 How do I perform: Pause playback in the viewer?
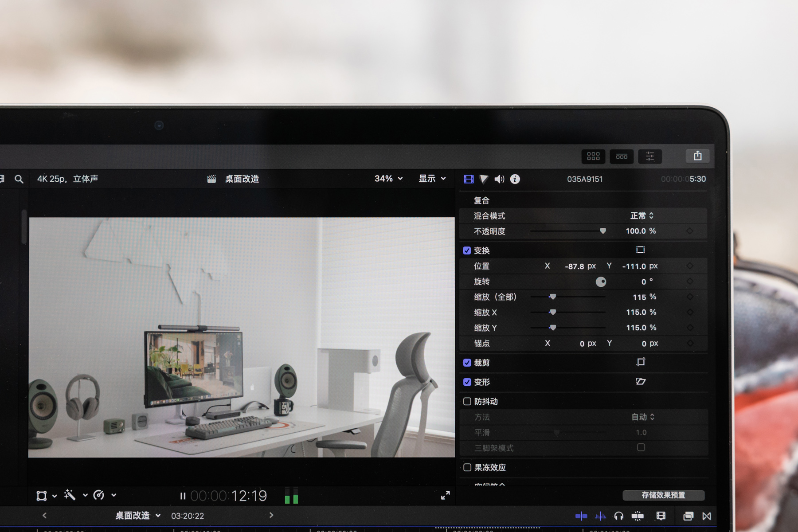183,496
